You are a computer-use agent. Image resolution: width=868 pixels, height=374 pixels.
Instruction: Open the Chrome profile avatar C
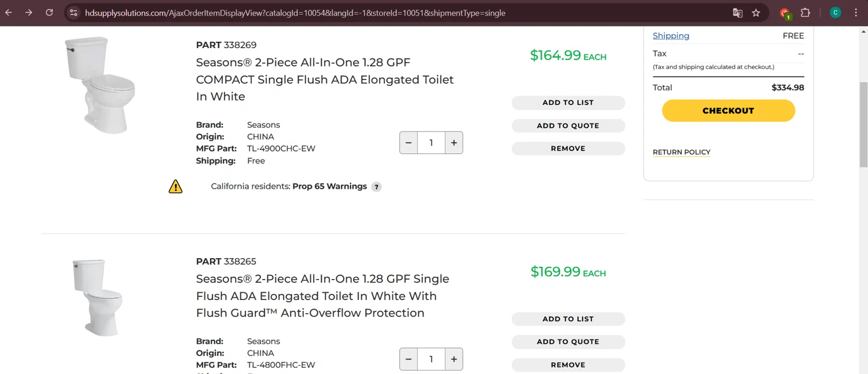coord(835,13)
